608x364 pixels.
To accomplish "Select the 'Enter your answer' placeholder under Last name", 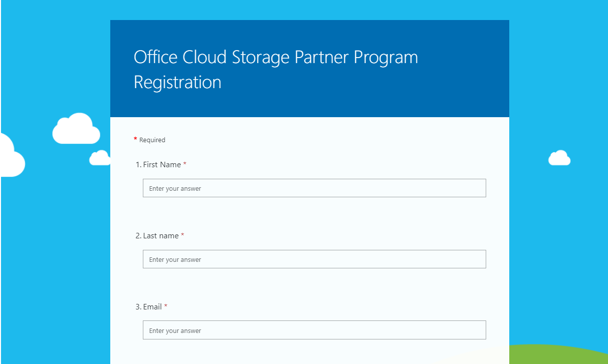I will point(175,259).
